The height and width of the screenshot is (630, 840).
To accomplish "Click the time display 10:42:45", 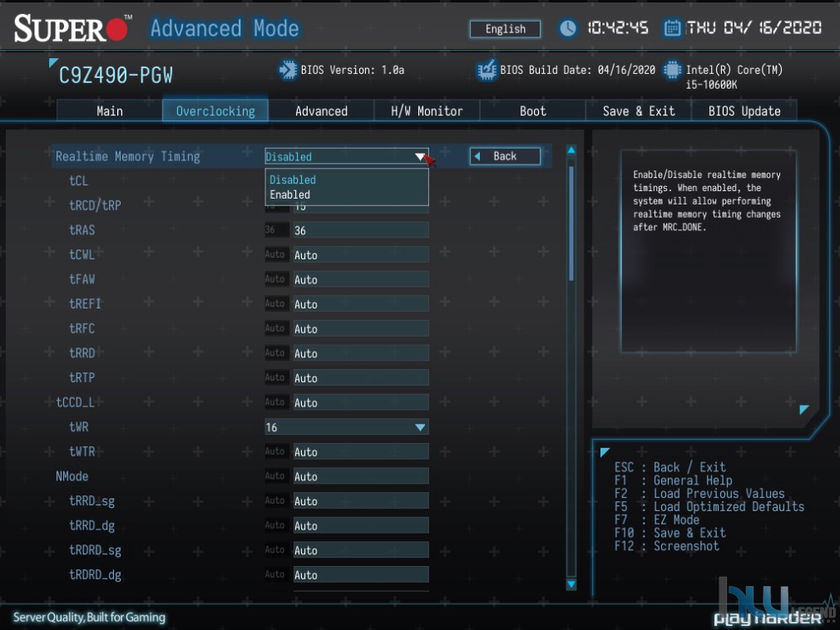I will [x=618, y=27].
